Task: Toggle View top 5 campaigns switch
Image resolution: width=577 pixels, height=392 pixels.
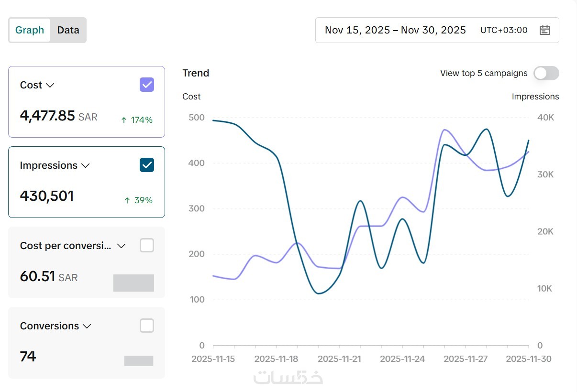Action: click(x=546, y=73)
